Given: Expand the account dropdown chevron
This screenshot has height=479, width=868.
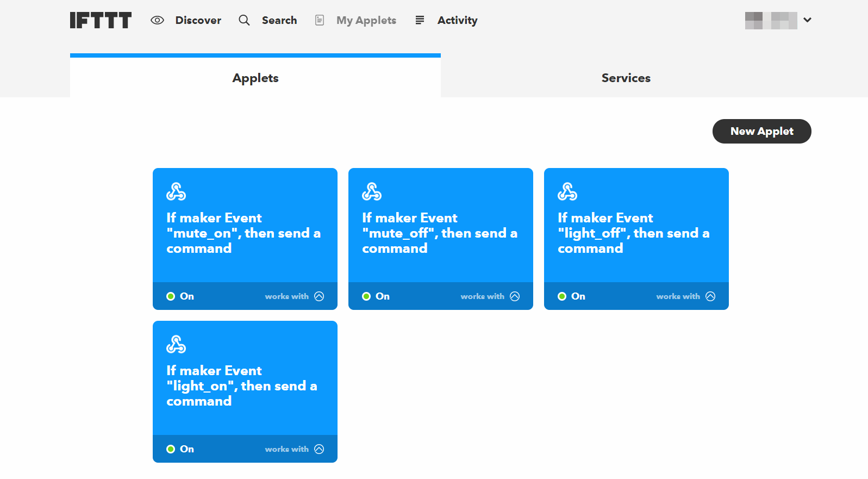Looking at the screenshot, I should (807, 20).
